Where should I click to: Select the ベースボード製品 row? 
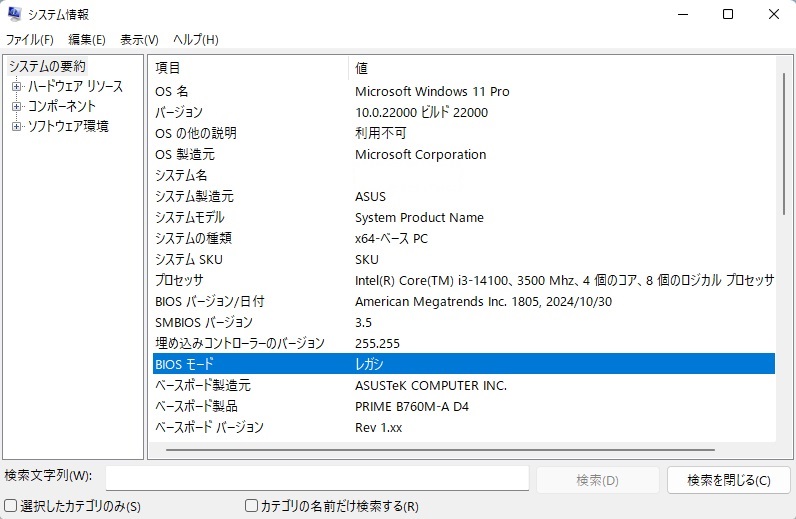464,406
